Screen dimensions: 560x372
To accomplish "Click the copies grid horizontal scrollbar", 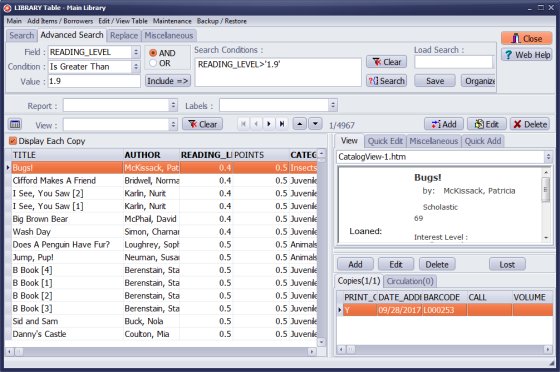I will (x=444, y=349).
